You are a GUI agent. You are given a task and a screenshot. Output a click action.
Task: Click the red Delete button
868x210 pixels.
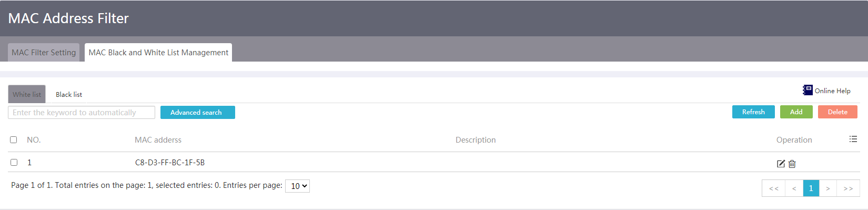click(837, 112)
